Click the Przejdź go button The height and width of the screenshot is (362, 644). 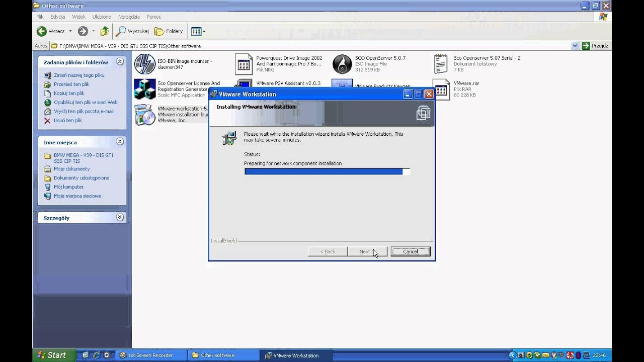pyautogui.click(x=595, y=46)
